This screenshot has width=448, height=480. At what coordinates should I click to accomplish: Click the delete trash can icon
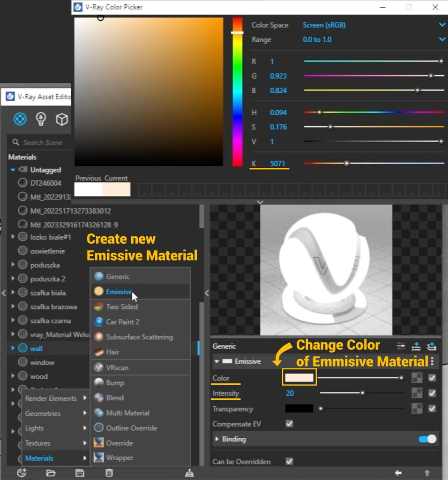click(x=109, y=472)
